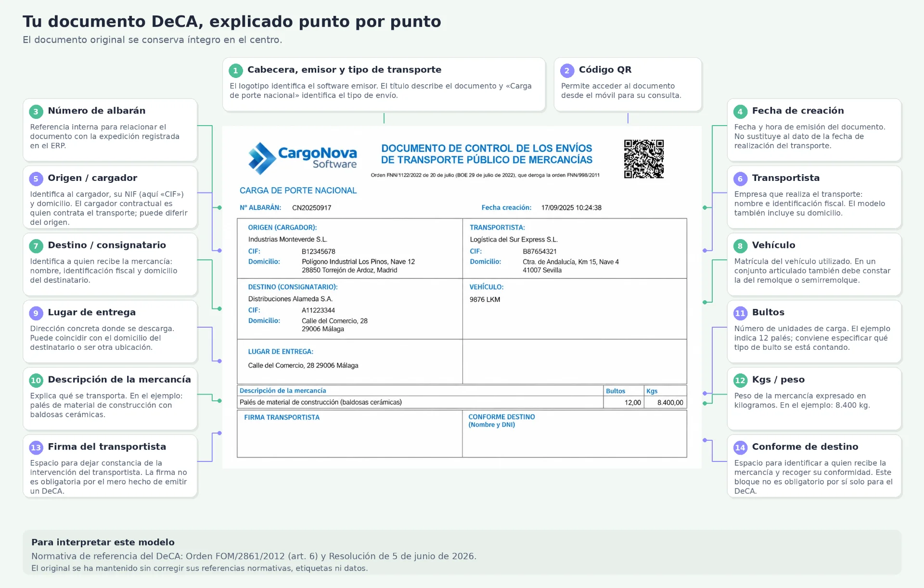Viewport: 924px width, 588px height.
Task: Select the number 10 badge for Descripción de la mercancía
Action: pyautogui.click(x=36, y=381)
